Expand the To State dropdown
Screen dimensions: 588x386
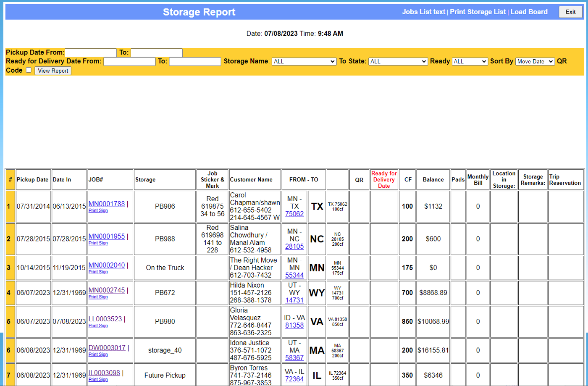click(398, 61)
